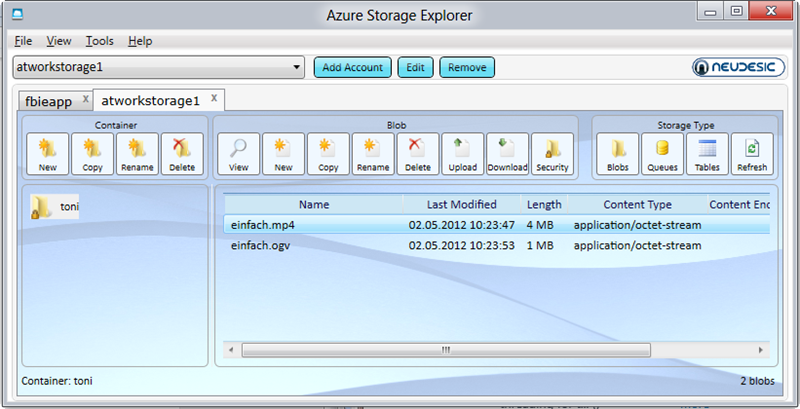Select the einfach.ogv blob row
Viewport: 800px width, 409px height.
tap(263, 245)
